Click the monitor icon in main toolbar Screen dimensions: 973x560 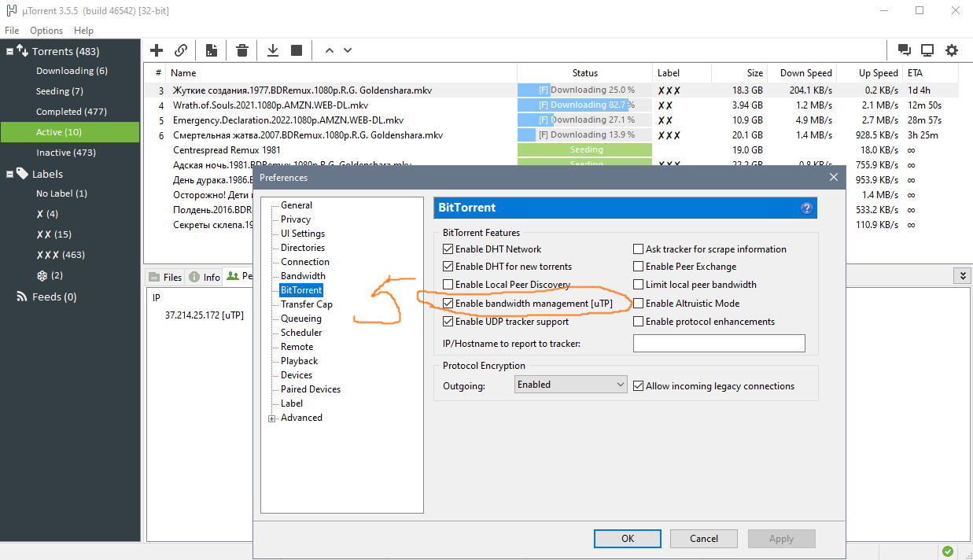point(927,50)
